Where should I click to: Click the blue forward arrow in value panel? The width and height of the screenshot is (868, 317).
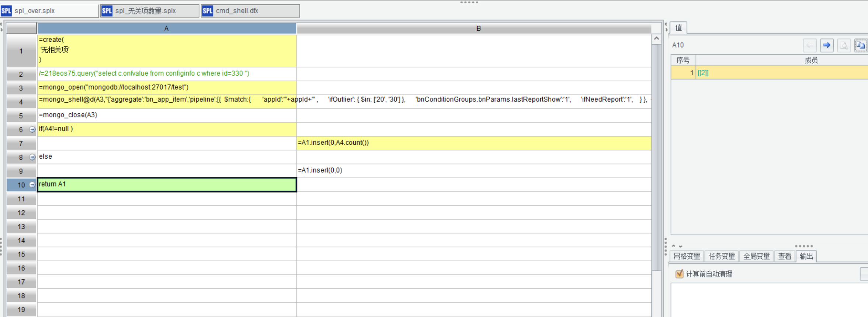(x=827, y=45)
